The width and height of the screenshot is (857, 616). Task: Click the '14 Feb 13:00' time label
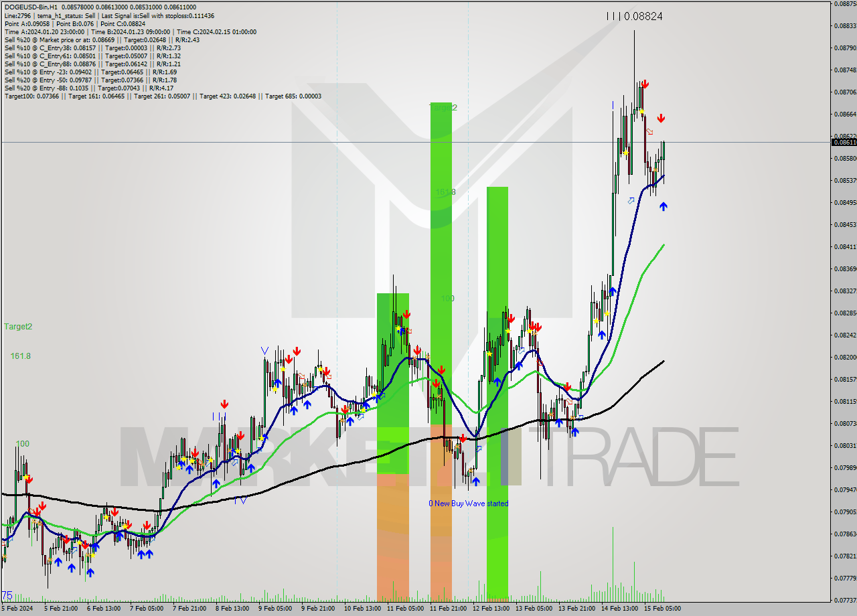click(x=619, y=609)
